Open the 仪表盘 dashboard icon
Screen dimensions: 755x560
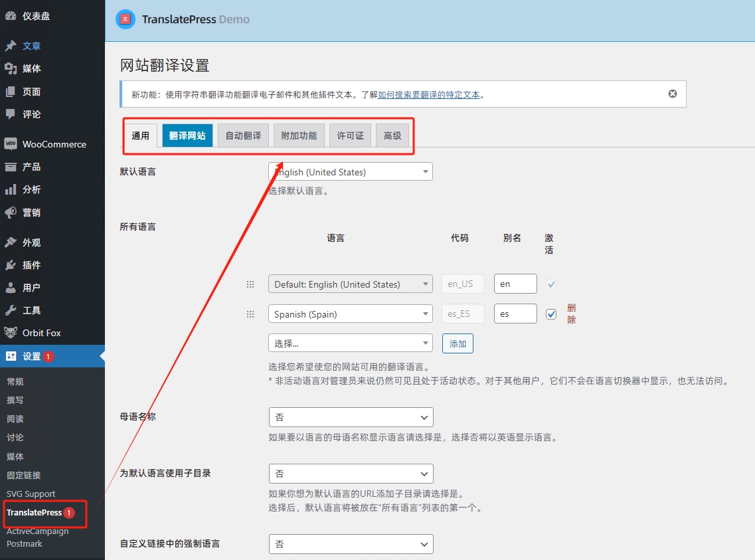pyautogui.click(x=11, y=16)
